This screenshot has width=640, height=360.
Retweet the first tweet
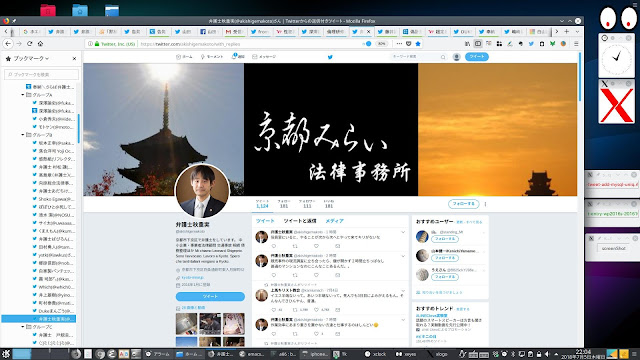tap(295, 246)
